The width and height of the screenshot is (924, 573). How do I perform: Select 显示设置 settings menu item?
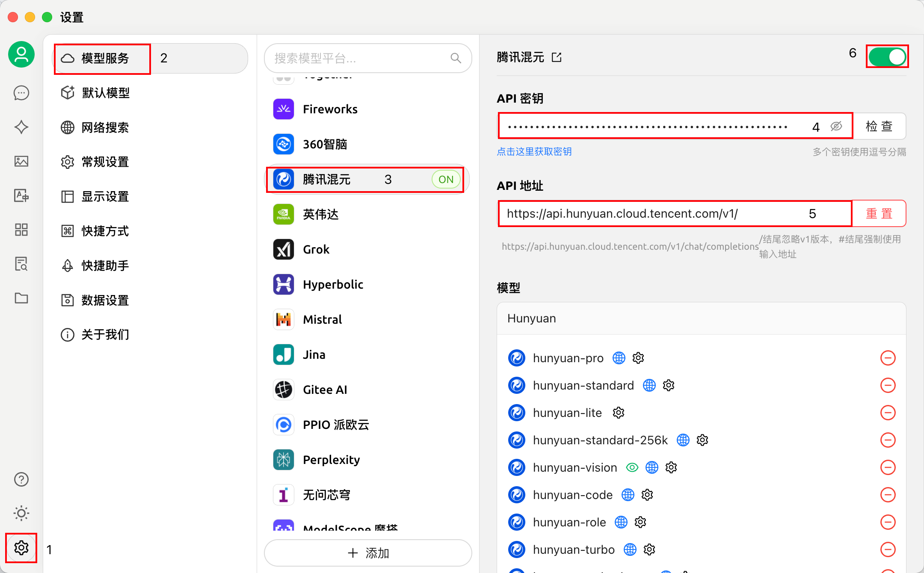150,197
